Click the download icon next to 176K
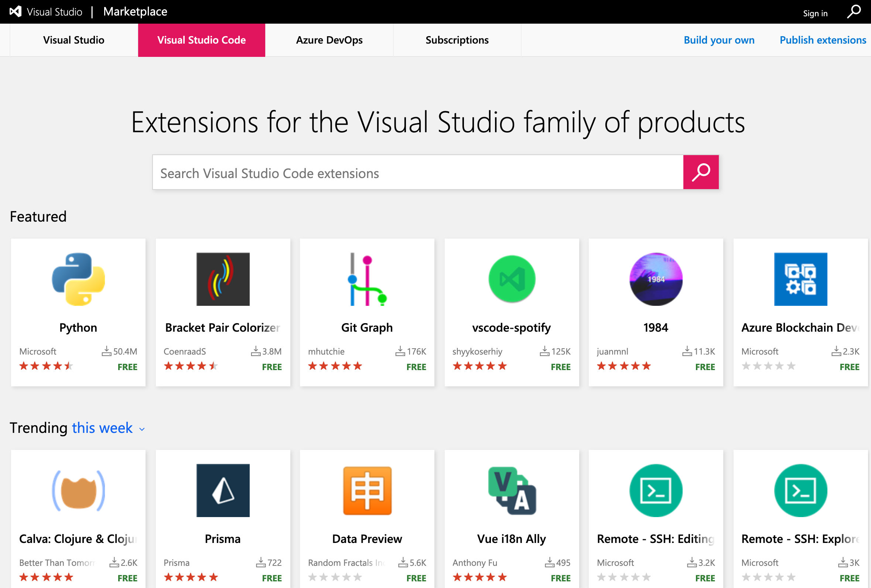Viewport: 871px width, 588px height. coord(400,351)
